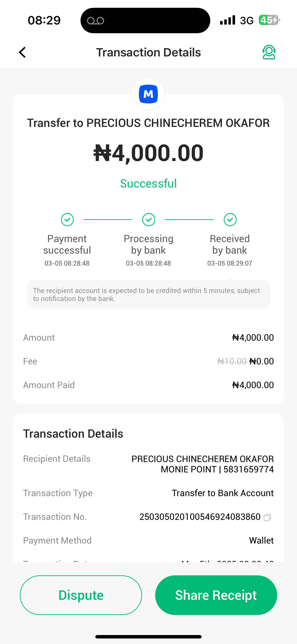Image resolution: width=297 pixels, height=644 pixels.
Task: Tap the Payment successful checkmark
Action: click(x=67, y=220)
